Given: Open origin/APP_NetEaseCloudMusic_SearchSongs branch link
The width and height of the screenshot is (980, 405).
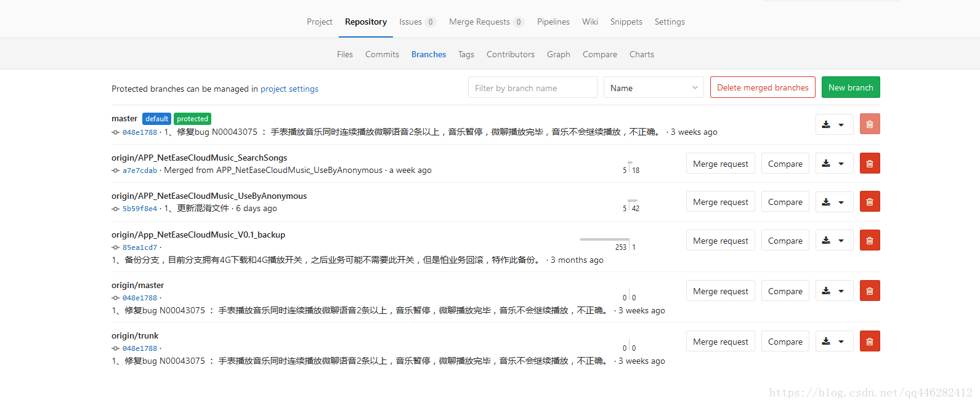Looking at the screenshot, I should 199,158.
